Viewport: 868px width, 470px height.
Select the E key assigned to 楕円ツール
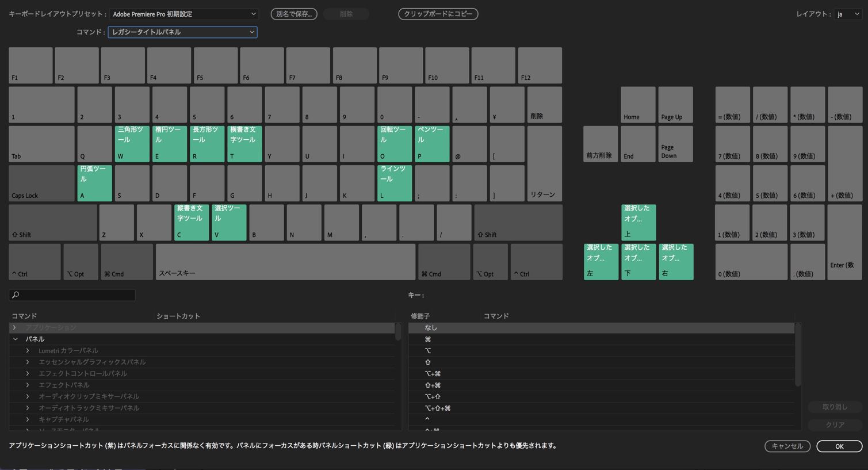click(x=170, y=144)
